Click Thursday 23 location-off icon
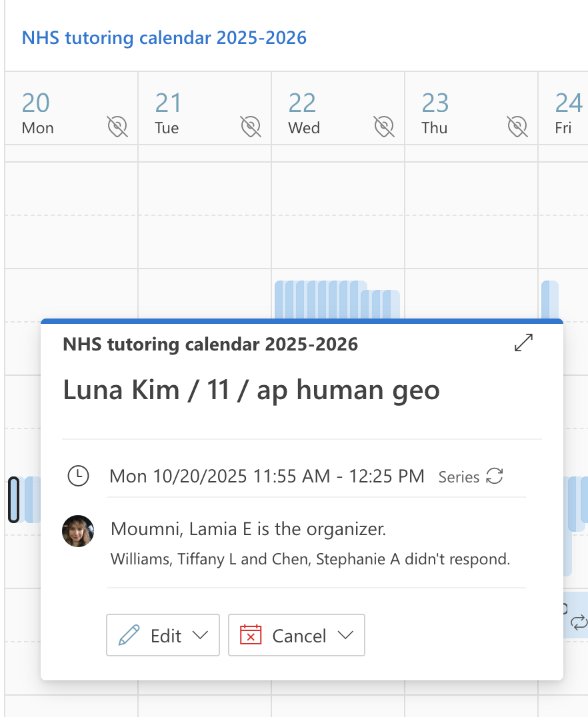 (517, 125)
